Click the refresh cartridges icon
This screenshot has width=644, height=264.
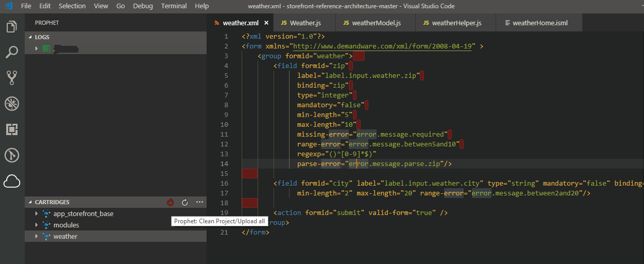[185, 203]
